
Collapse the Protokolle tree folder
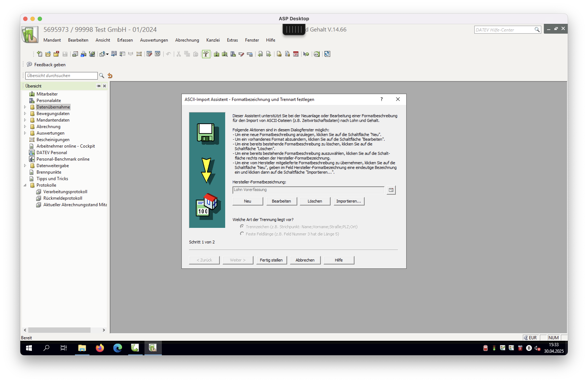click(x=25, y=185)
